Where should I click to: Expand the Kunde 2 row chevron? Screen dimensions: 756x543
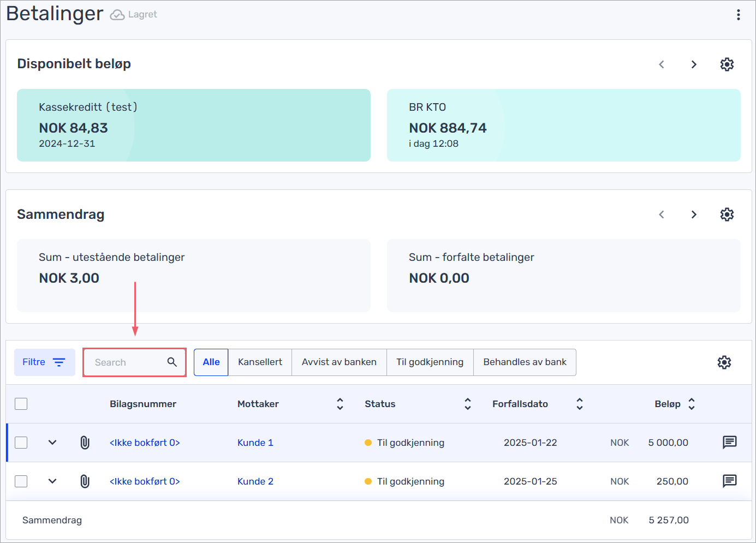(x=52, y=481)
